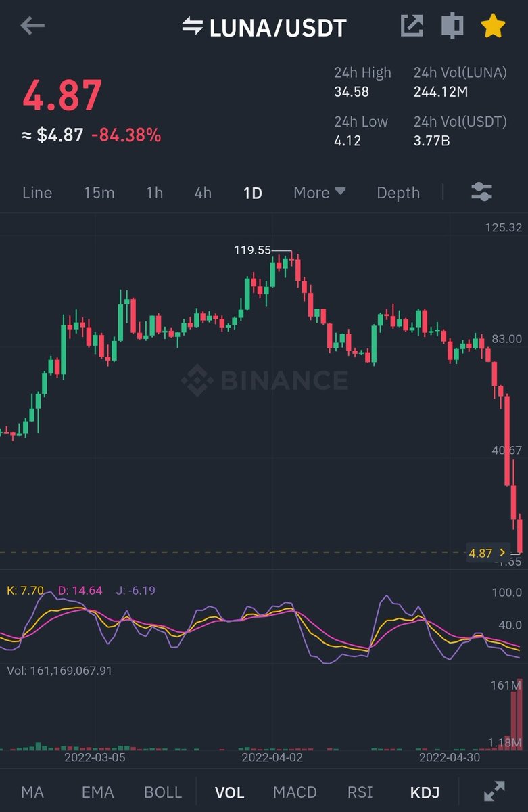Image resolution: width=528 pixels, height=812 pixels.
Task: Tap the 119.55 high price marker
Action: click(252, 250)
